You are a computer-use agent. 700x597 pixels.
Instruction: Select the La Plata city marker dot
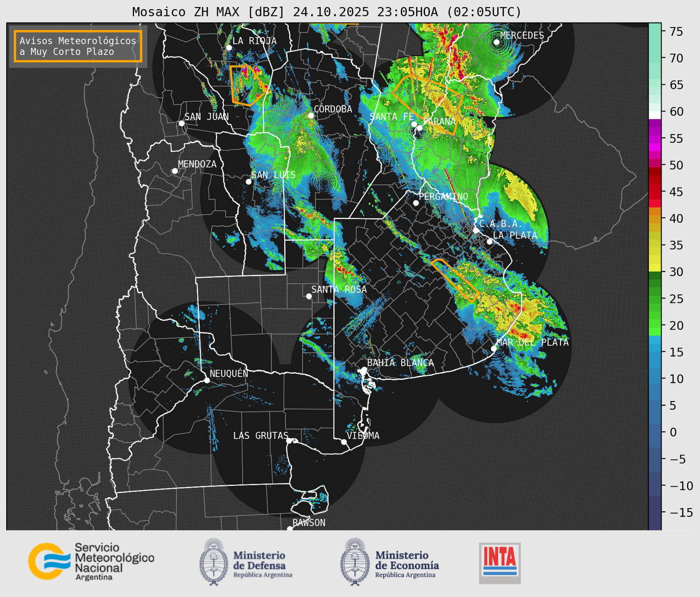490,242
